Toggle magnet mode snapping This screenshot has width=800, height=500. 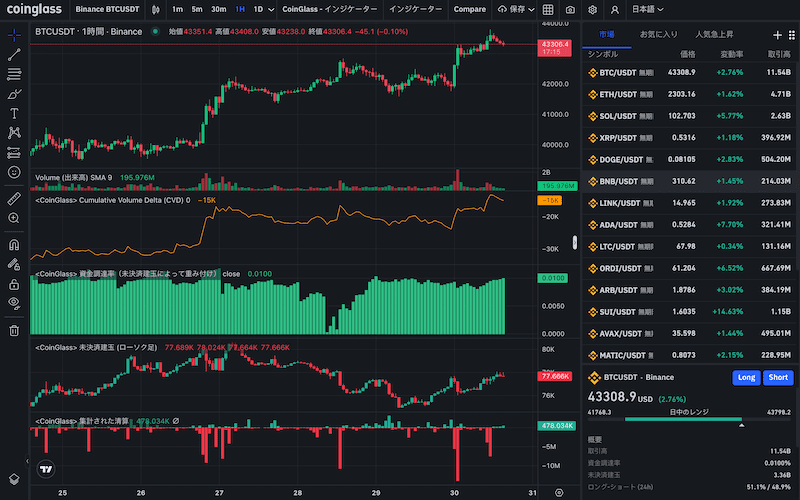14,244
